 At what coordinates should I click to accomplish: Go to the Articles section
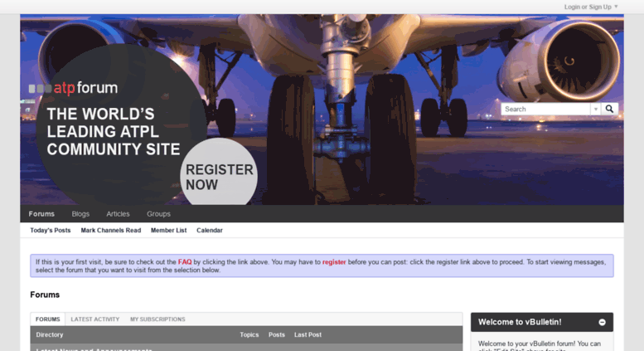point(118,214)
